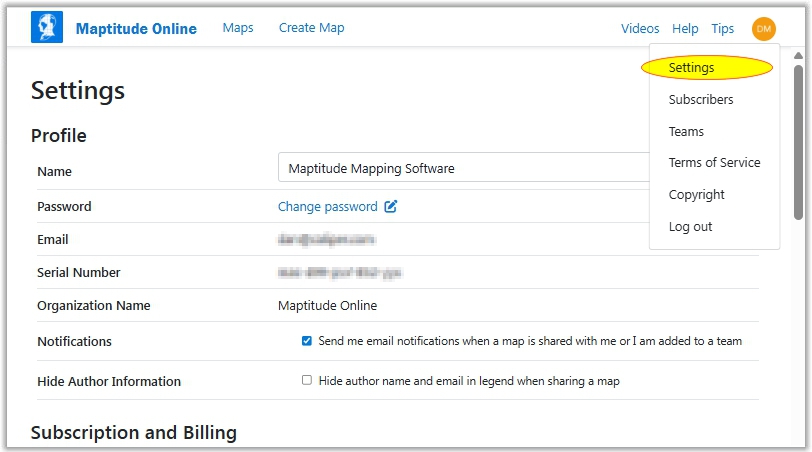
Task: Open the Create Map link
Action: click(311, 28)
